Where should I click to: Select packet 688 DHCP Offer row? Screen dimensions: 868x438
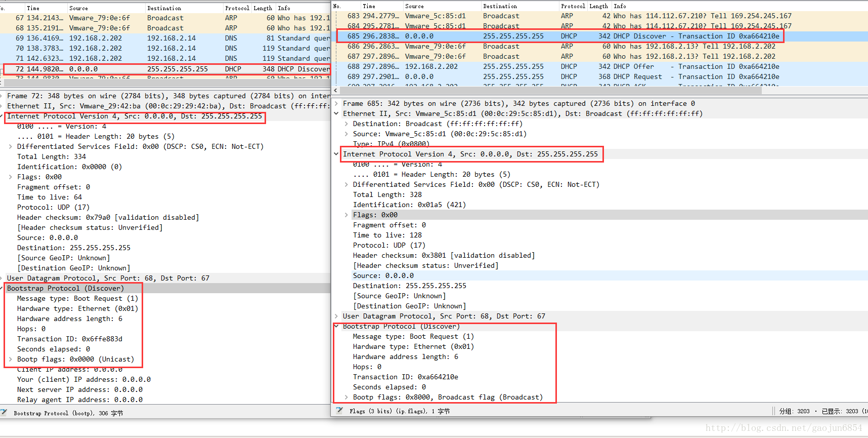pos(599,66)
